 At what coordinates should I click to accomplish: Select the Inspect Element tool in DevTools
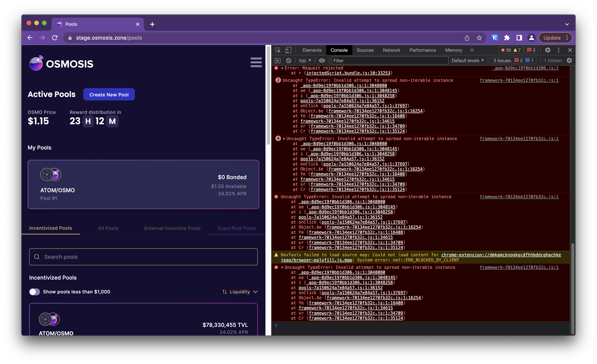point(278,50)
